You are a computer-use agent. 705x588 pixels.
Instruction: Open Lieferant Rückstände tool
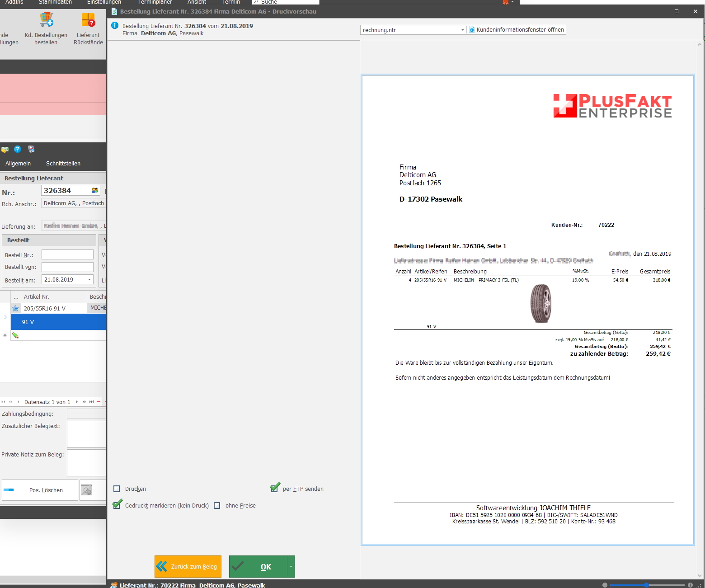click(x=88, y=29)
